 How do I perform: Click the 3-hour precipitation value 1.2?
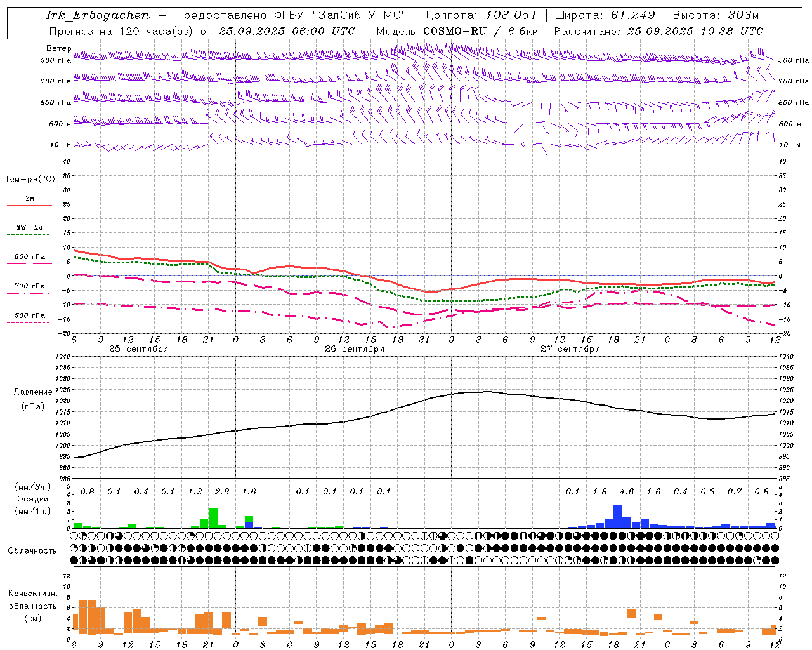pyautogui.click(x=195, y=492)
